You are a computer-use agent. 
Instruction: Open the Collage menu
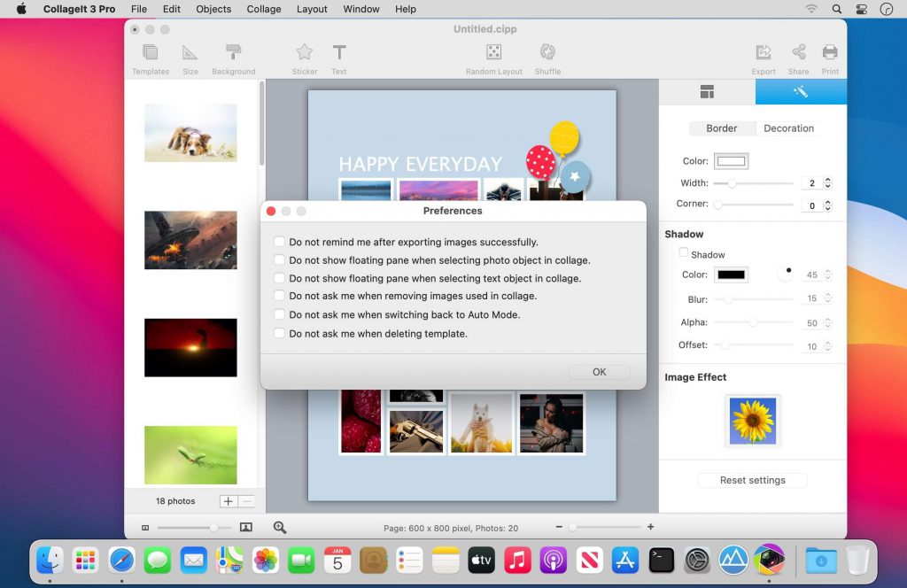click(x=263, y=9)
